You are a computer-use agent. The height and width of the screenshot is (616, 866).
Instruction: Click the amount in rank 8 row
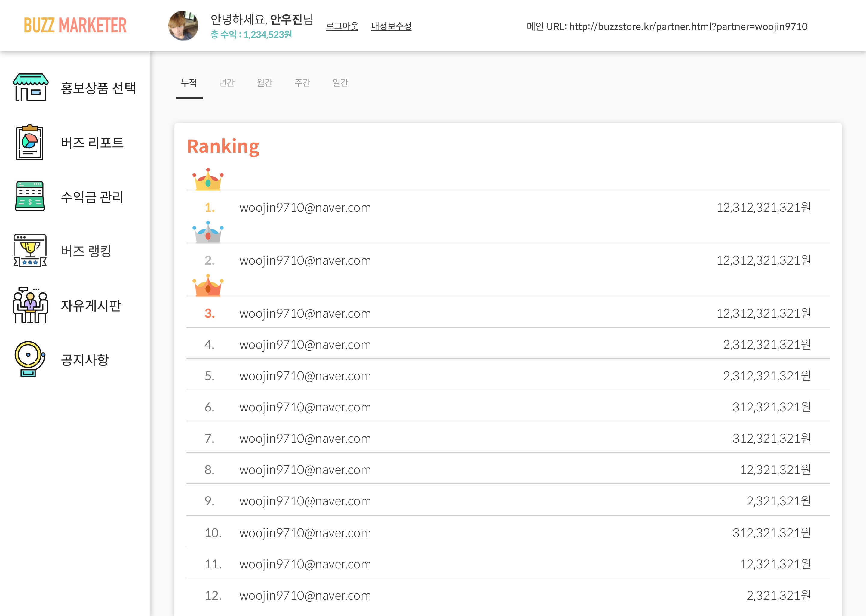tap(775, 470)
